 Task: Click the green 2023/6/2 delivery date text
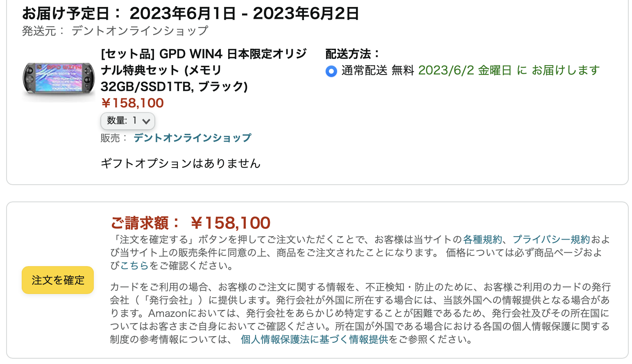click(509, 70)
